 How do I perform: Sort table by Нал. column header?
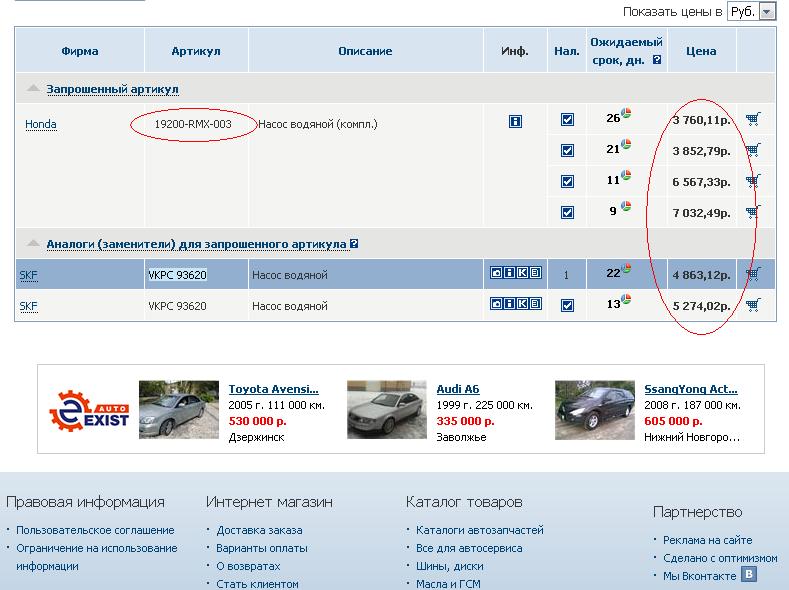click(567, 51)
